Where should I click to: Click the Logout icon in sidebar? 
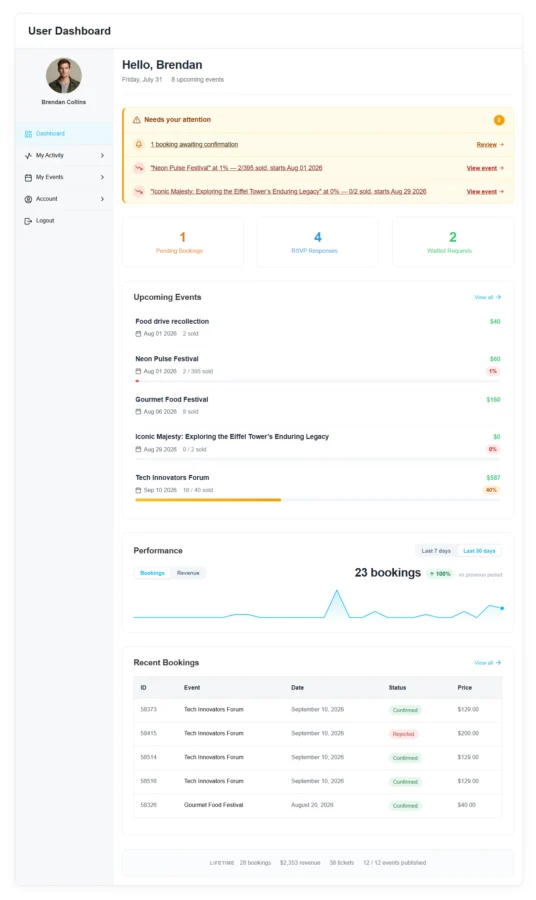pyautogui.click(x=28, y=221)
